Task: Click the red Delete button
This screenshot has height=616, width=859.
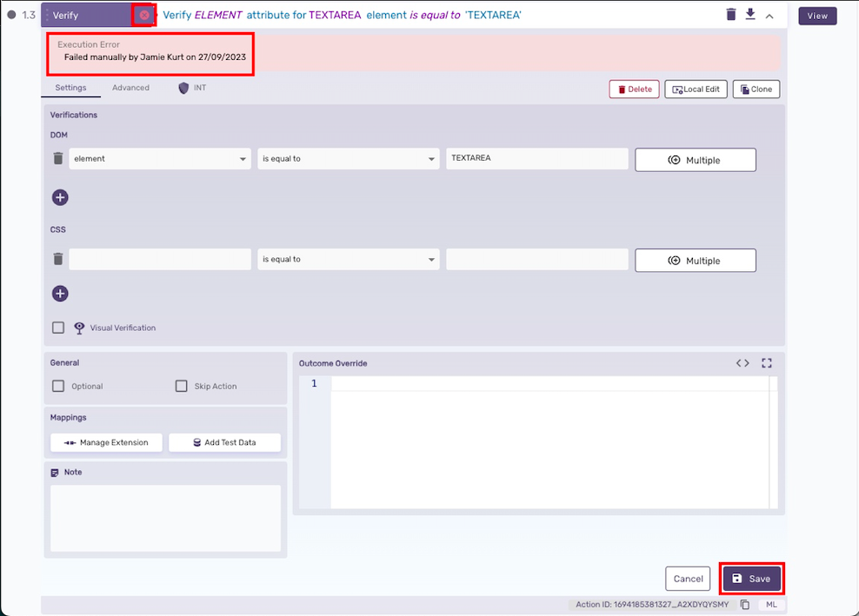Action: coord(635,89)
